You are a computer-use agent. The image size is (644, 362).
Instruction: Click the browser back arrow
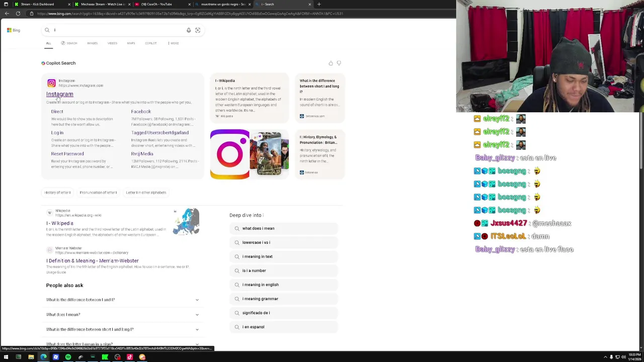pos(7,14)
